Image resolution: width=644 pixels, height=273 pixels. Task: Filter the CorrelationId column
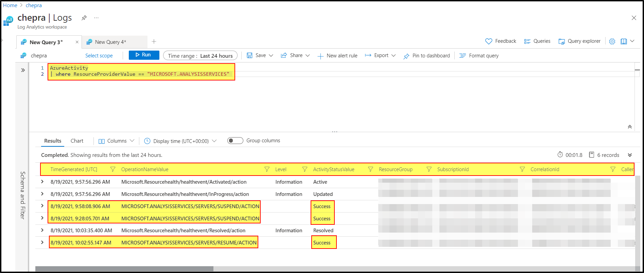coord(613,169)
